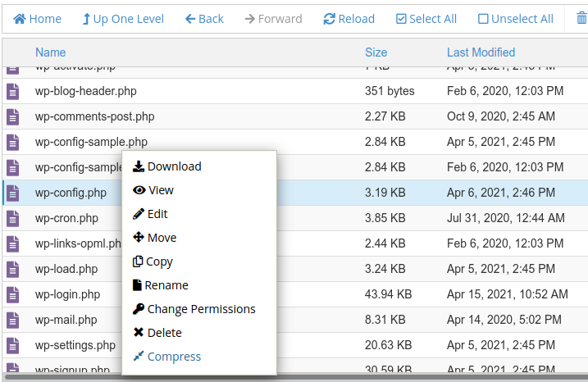Reload the file list
This screenshot has width=588, height=382.
coord(349,19)
